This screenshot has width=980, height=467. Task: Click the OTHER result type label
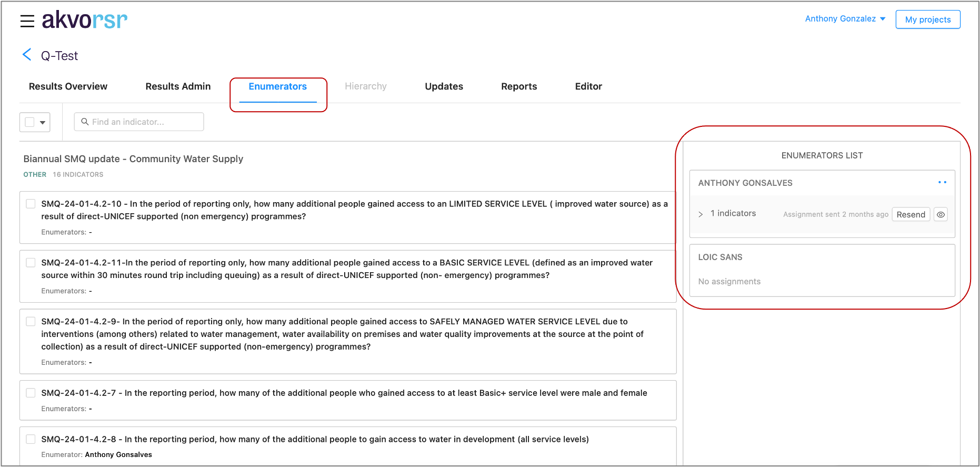[x=35, y=174]
